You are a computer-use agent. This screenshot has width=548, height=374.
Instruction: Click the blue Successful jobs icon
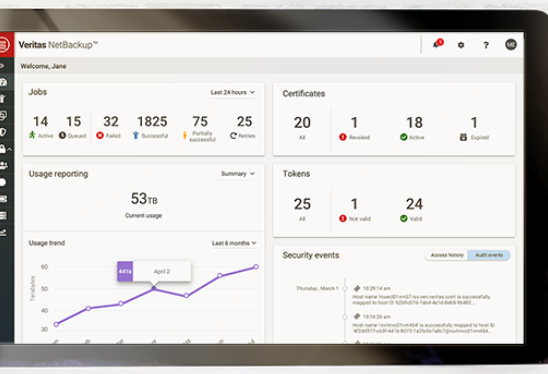[x=136, y=135]
